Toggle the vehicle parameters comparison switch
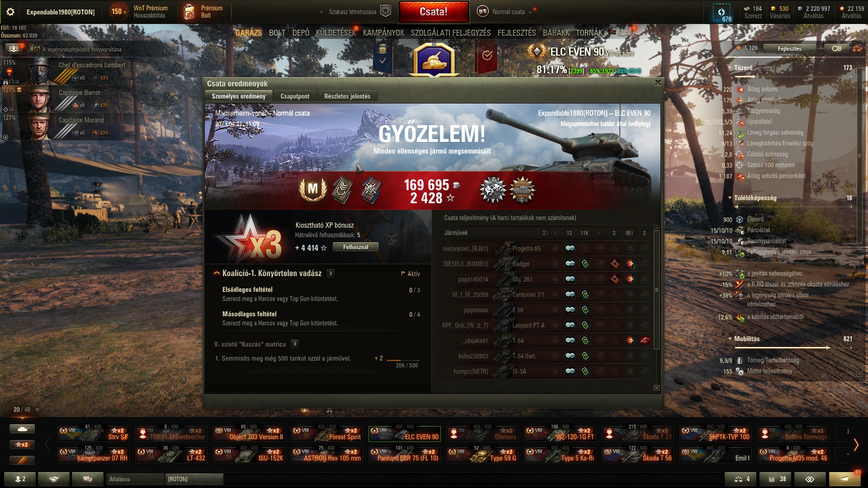Screen dimensions: 868x488 (x=836, y=48)
